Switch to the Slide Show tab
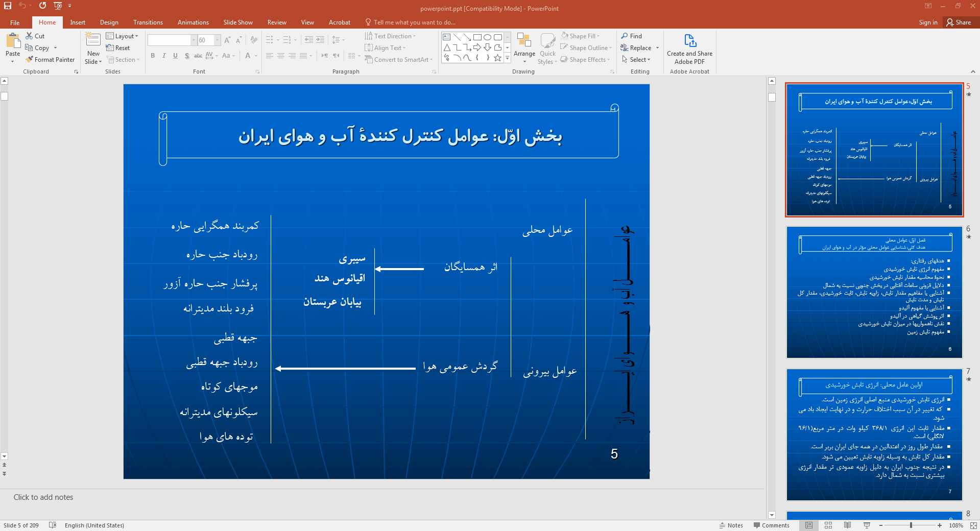Image resolution: width=980 pixels, height=531 pixels. coord(238,22)
